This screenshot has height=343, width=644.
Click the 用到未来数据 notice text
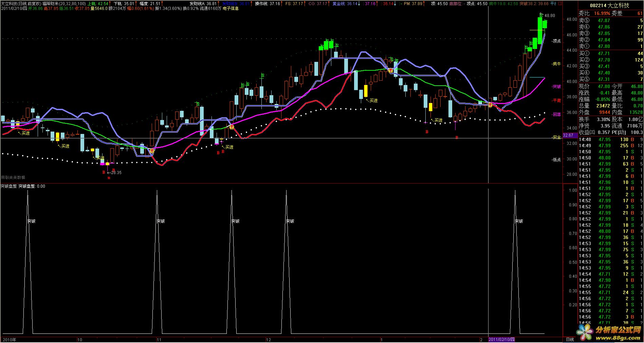point(13,177)
